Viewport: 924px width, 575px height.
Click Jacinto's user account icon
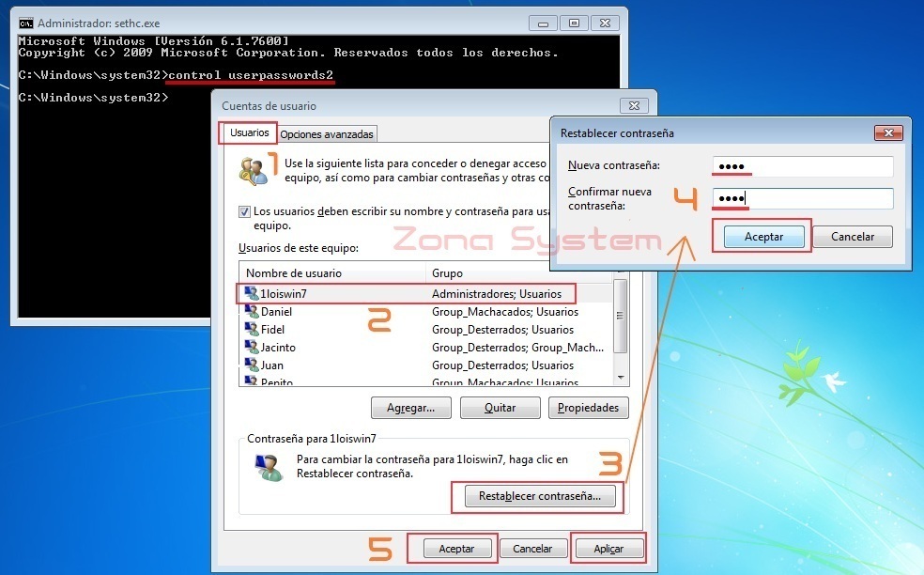pos(254,347)
